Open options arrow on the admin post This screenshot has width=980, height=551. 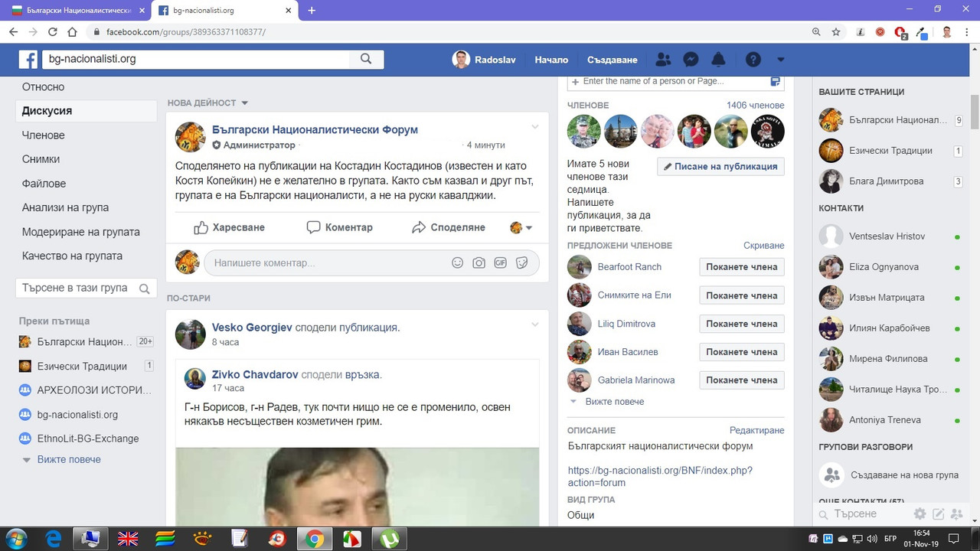[x=535, y=127]
